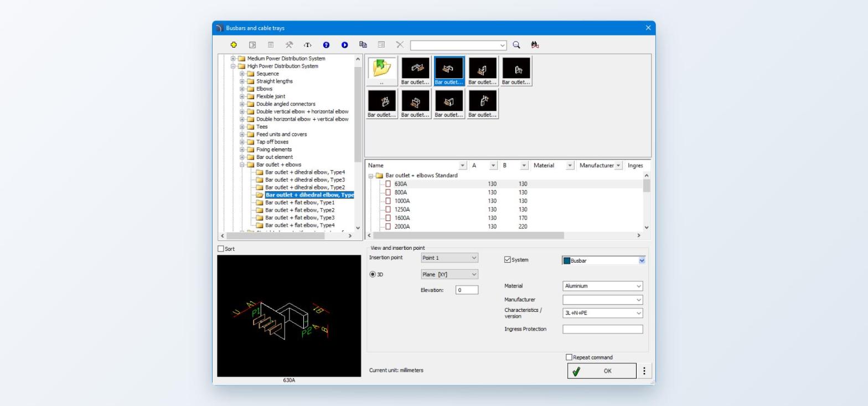Open the Plane [XY] dropdown
Viewport: 868px width, 406px height.
(449, 274)
